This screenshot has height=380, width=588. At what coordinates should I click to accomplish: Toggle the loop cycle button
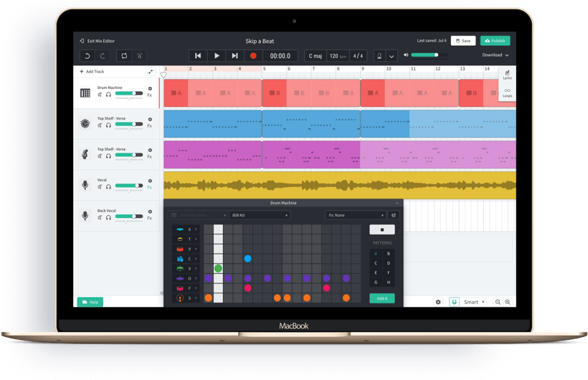[x=123, y=56]
